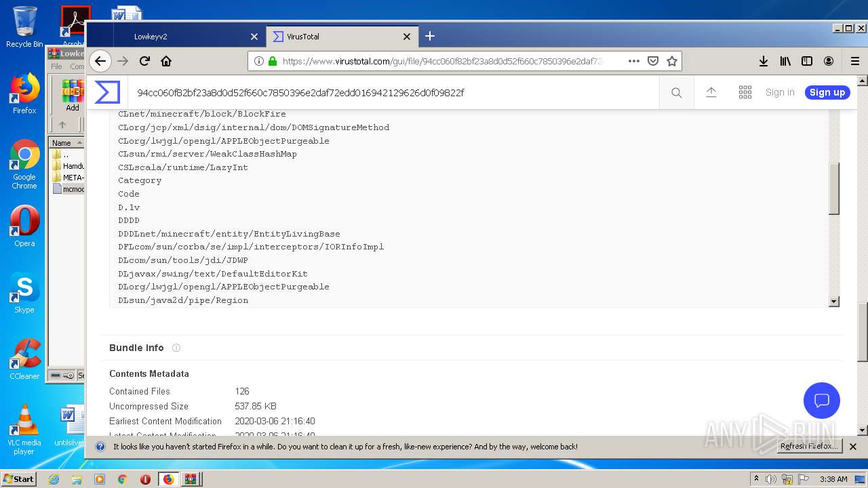Open the Firefox hamburger menu

(855, 61)
